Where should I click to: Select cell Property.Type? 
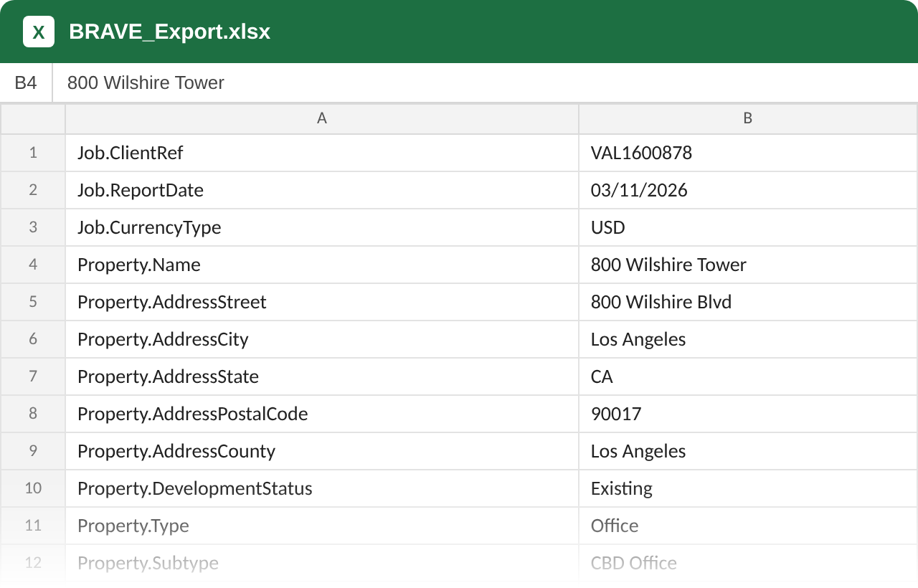(x=322, y=526)
